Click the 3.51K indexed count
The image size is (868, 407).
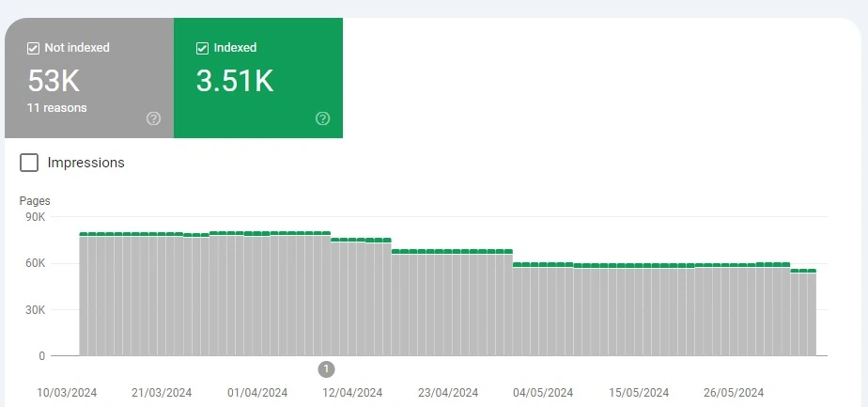tap(234, 82)
